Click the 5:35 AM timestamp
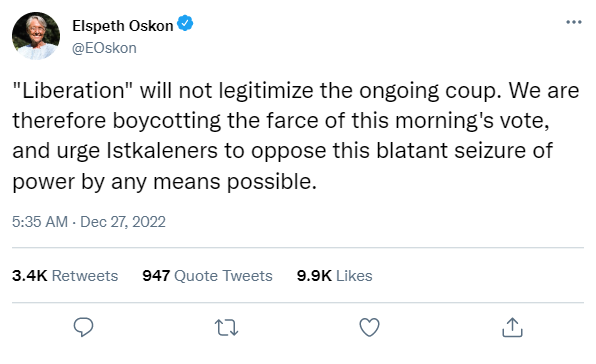596x364 pixels. click(x=40, y=222)
